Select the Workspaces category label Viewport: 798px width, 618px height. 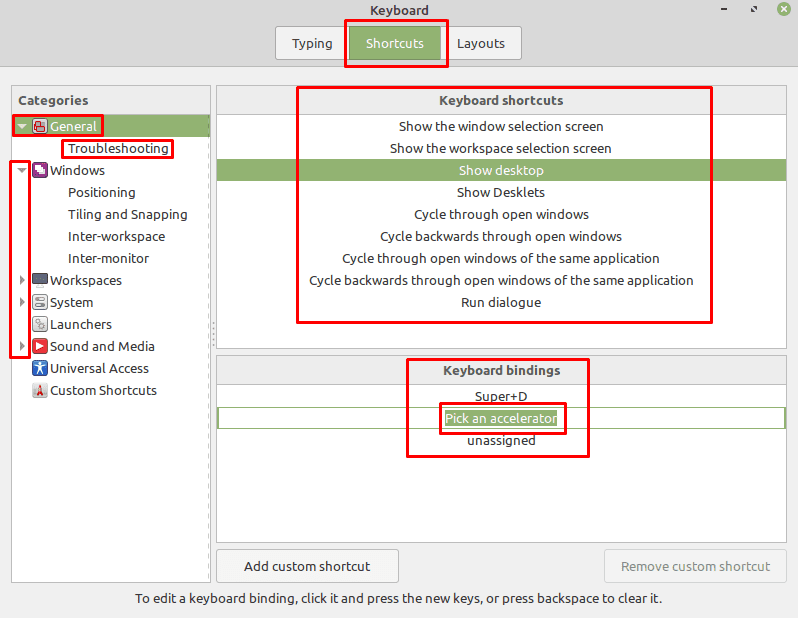86,280
